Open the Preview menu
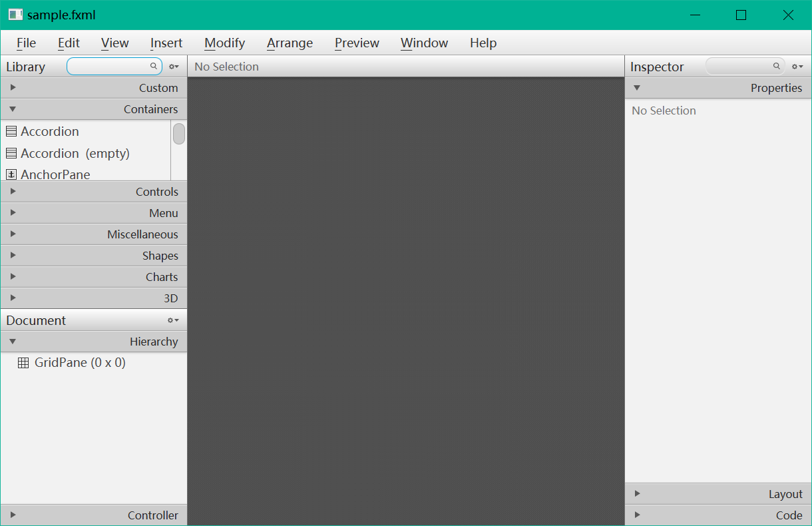 pos(357,43)
